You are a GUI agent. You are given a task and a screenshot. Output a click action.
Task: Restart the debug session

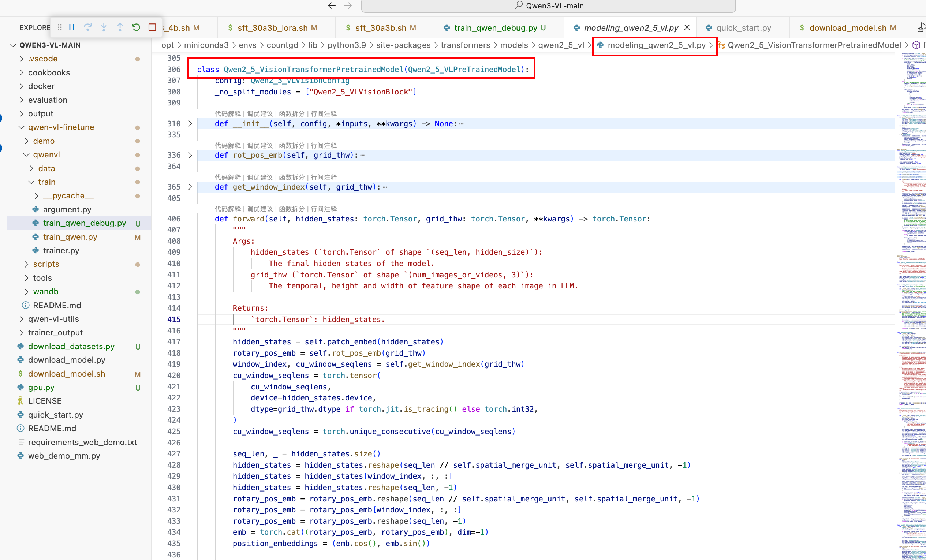pyautogui.click(x=136, y=27)
